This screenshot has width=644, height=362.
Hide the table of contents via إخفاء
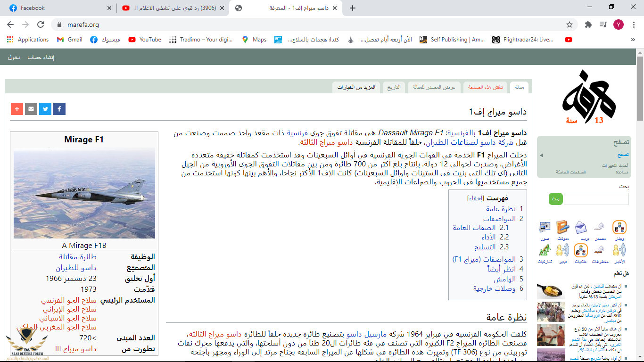[x=475, y=198]
